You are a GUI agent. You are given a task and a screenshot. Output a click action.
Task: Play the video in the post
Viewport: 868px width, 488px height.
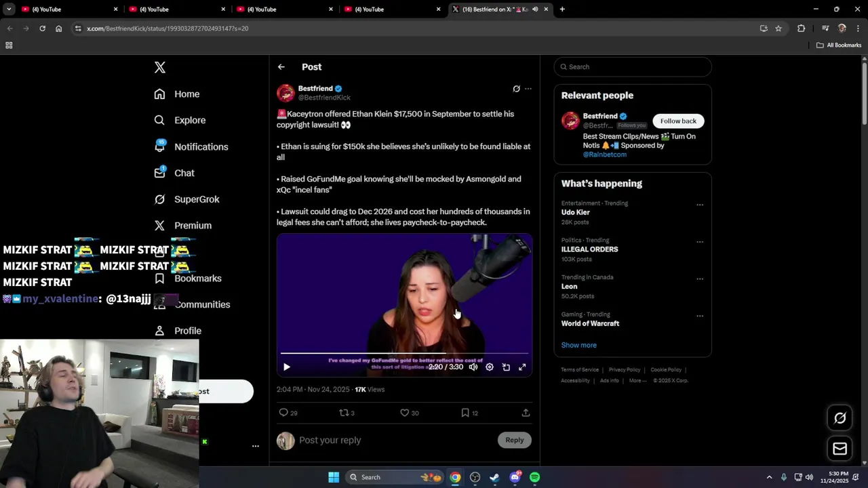pos(287,367)
